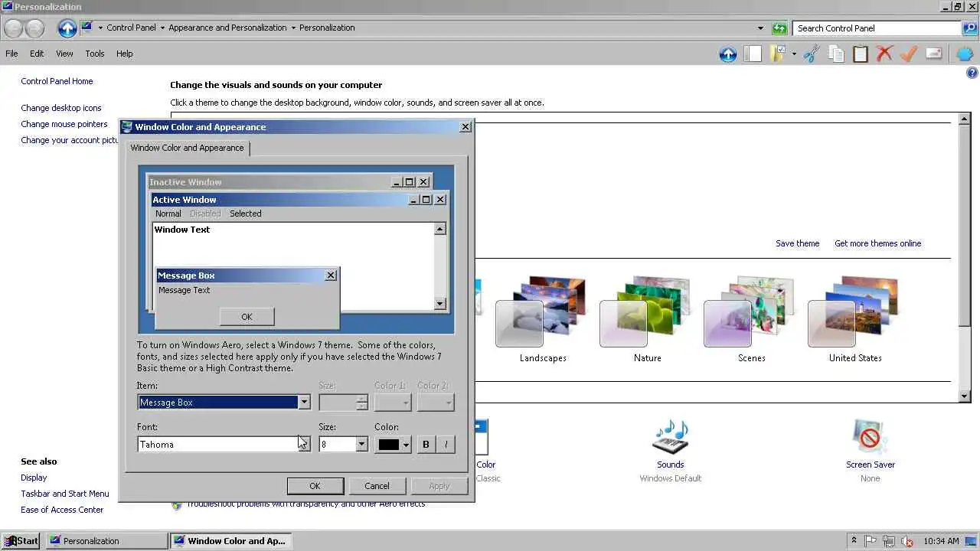980x551 pixels.
Task: Select the Landscapes theme thumbnail
Action: tap(543, 311)
